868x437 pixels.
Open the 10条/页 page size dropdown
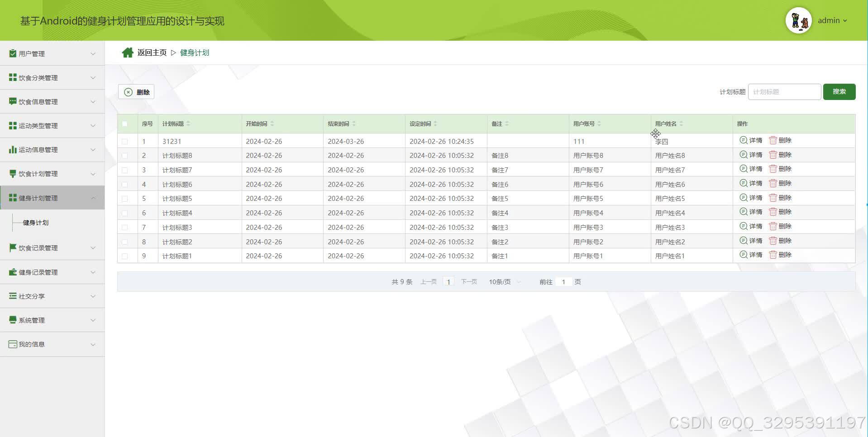[x=504, y=282]
